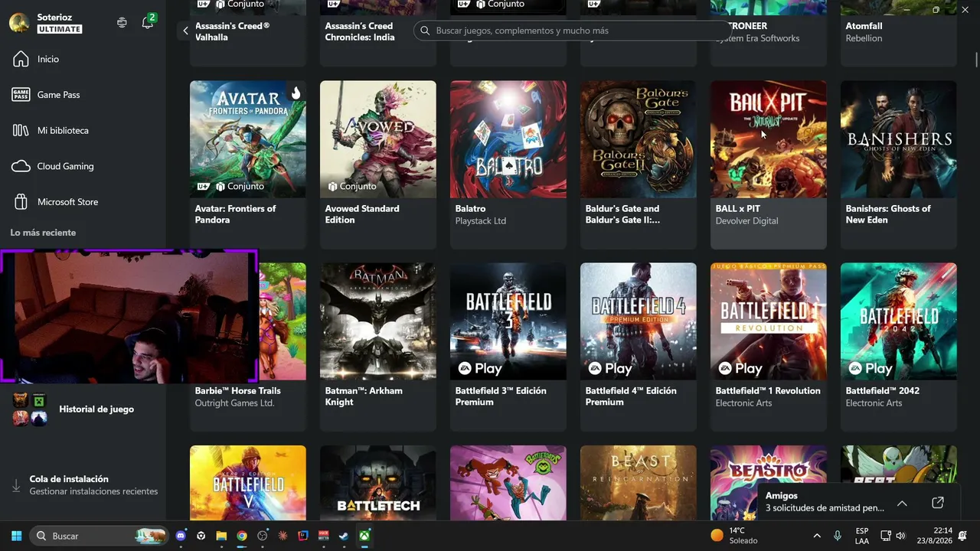Open the Balatro game cover

(508, 139)
